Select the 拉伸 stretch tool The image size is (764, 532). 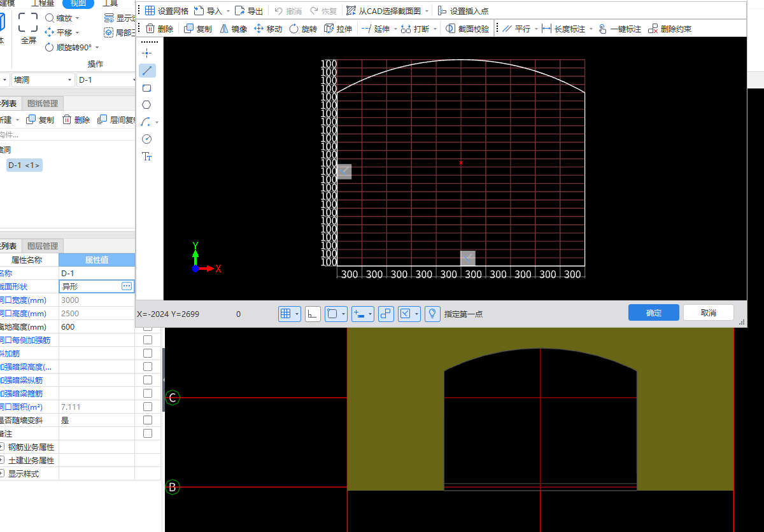338,29
